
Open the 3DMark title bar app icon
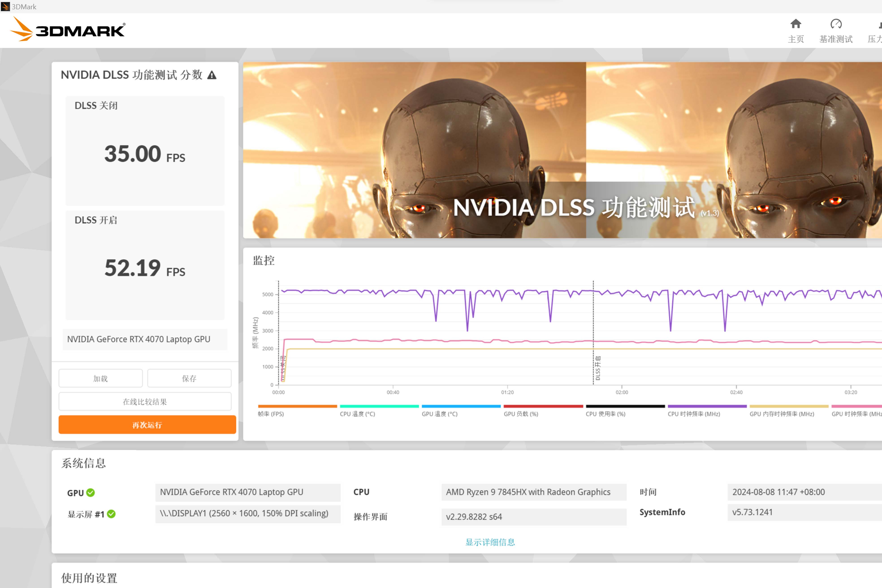(x=5, y=6)
